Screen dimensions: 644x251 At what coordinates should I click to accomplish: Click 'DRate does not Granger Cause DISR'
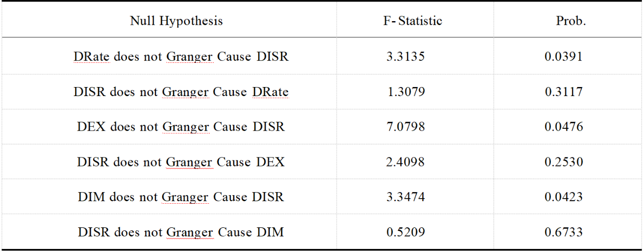[181, 56]
